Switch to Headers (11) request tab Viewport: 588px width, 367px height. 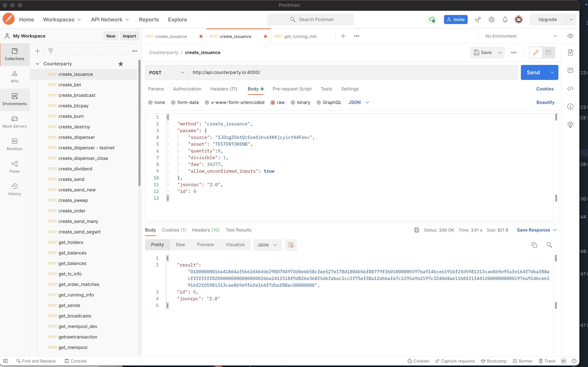224,89
